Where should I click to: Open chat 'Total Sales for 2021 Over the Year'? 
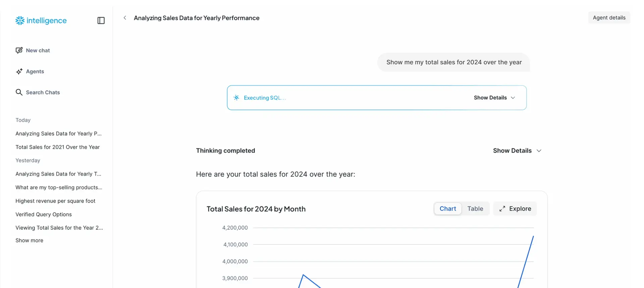pyautogui.click(x=57, y=147)
